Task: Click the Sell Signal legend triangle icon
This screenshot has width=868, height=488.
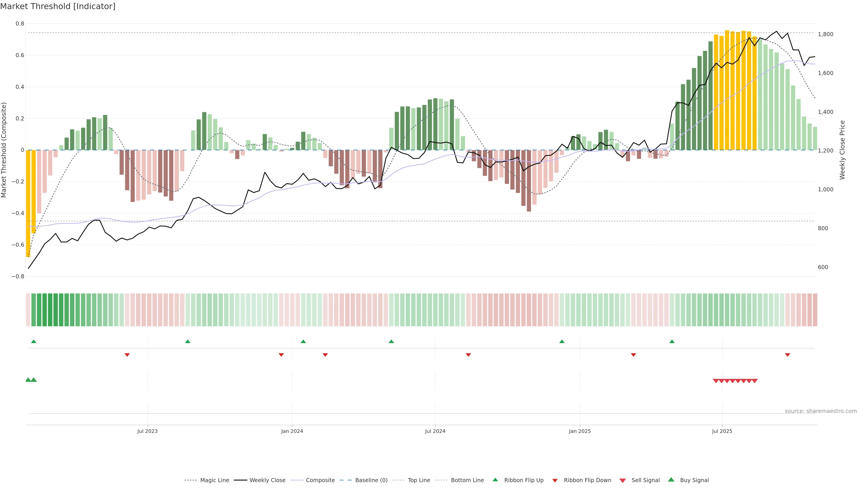Action: (622, 480)
